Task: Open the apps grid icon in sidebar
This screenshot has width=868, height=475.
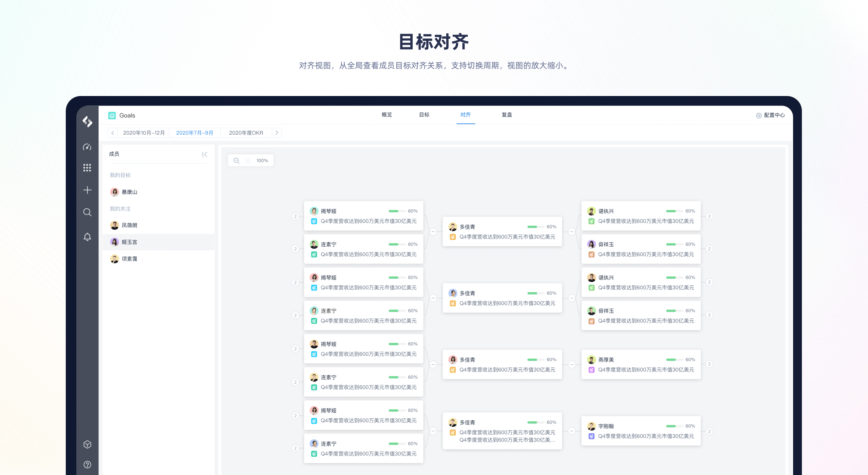Action: (x=87, y=168)
